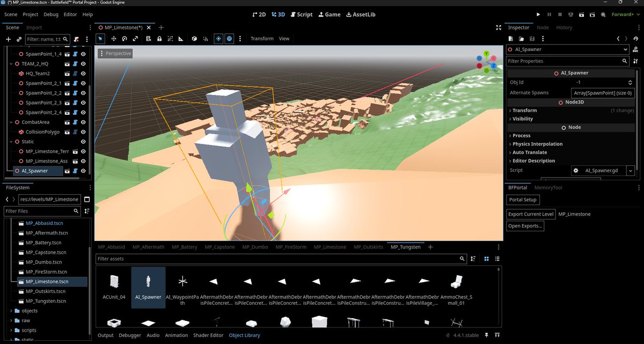Toggle visibility of CombatArea node
Screen dimensions: 644x344
83,122
